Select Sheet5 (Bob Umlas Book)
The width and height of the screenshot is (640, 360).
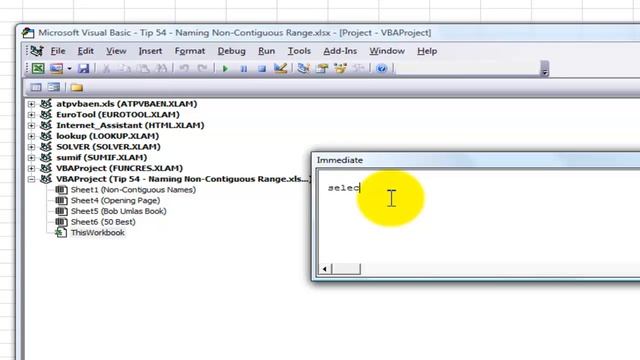pyautogui.click(x=118, y=211)
